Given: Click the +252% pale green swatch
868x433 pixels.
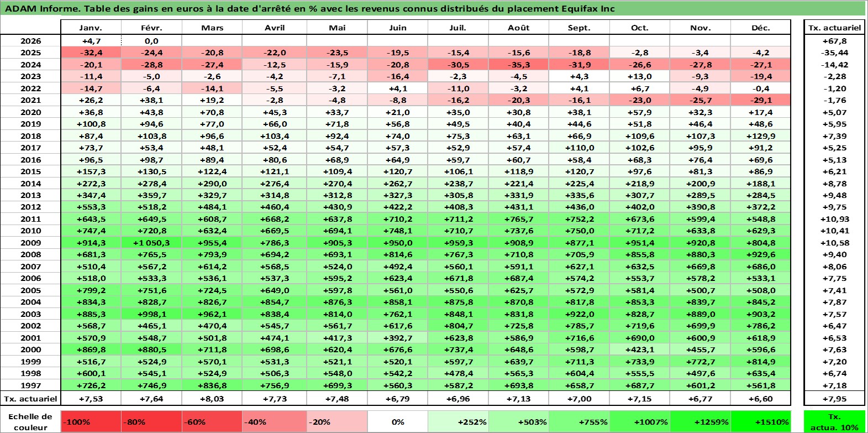Looking at the screenshot, I should 458,422.
